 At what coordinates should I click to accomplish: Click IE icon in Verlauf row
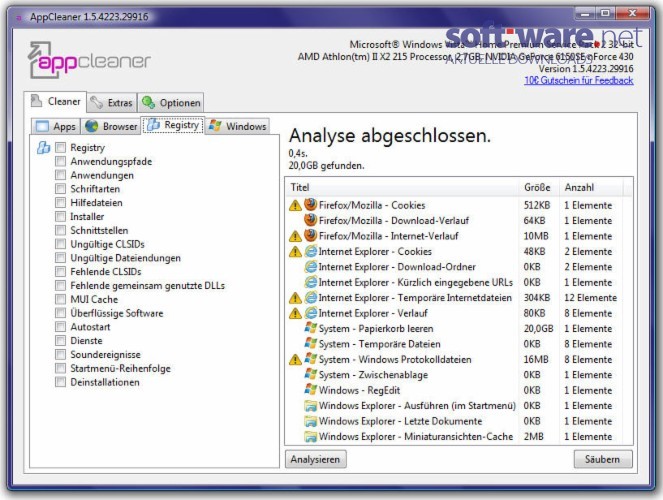tap(311, 313)
